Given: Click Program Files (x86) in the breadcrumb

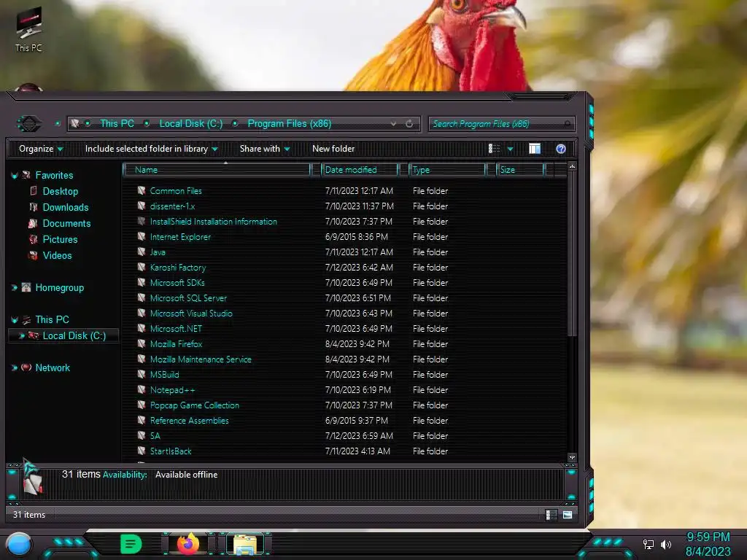Looking at the screenshot, I should click(289, 123).
